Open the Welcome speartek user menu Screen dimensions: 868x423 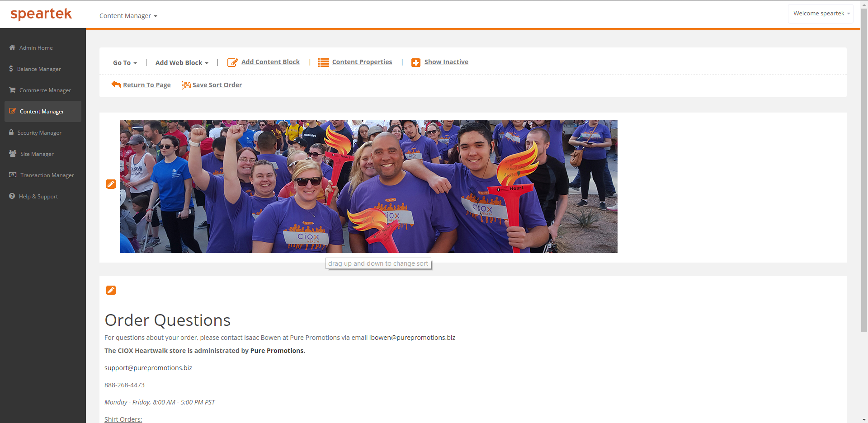tap(821, 14)
